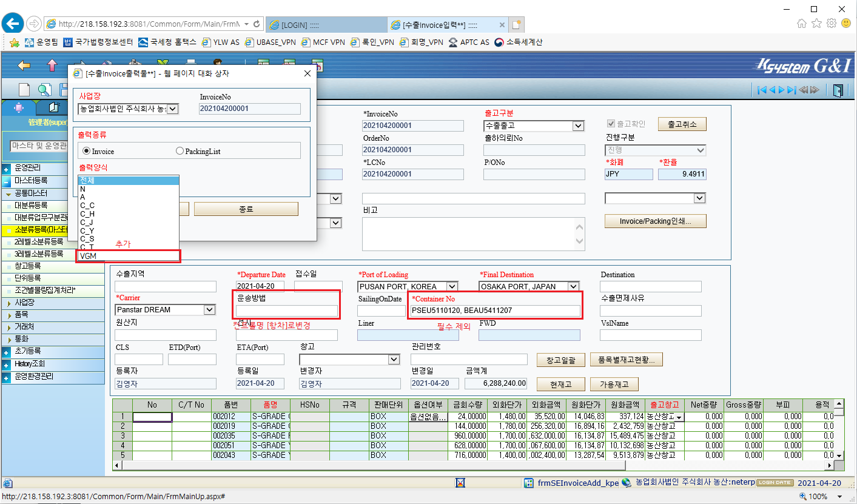This screenshot has width=857, height=504.
Task: Click the 품목별재고현황 button
Action: point(626,360)
